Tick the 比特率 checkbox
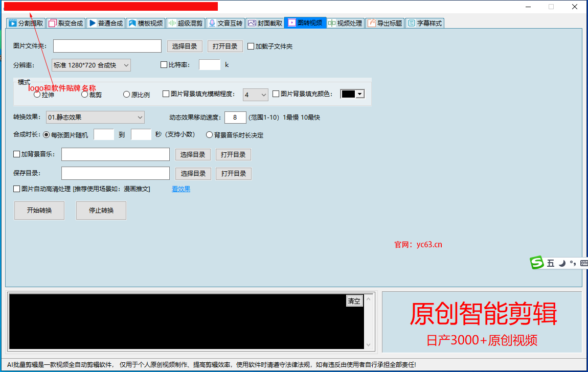This screenshot has width=588, height=372. (x=164, y=65)
